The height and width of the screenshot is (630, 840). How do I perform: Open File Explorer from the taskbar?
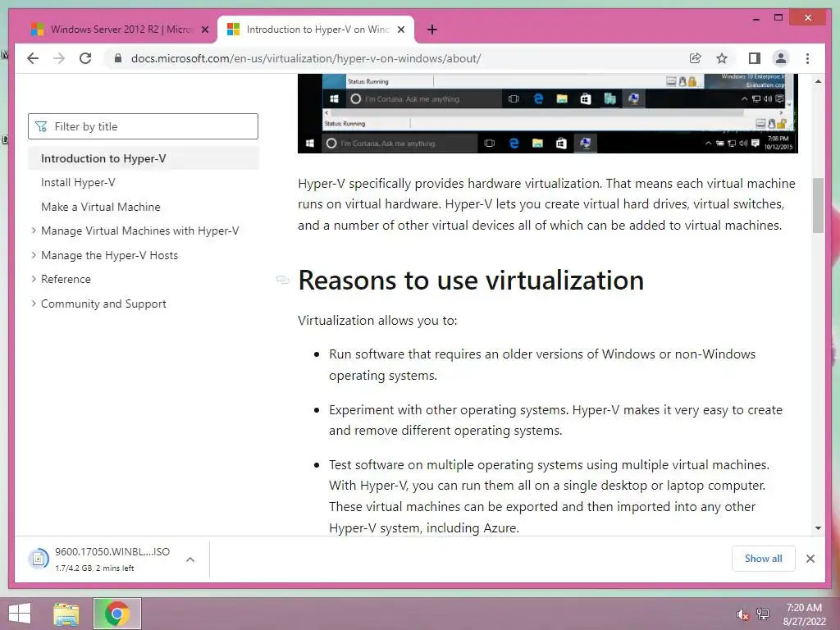coord(66,614)
